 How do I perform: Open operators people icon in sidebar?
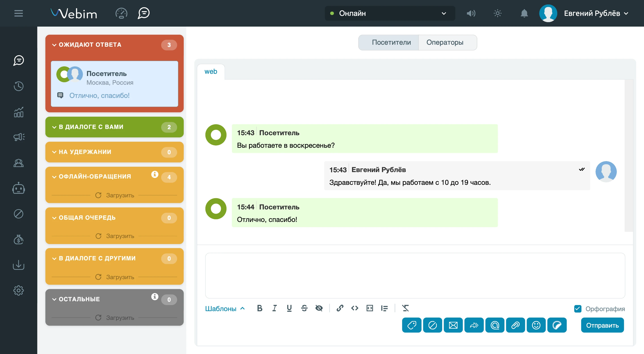tap(19, 163)
